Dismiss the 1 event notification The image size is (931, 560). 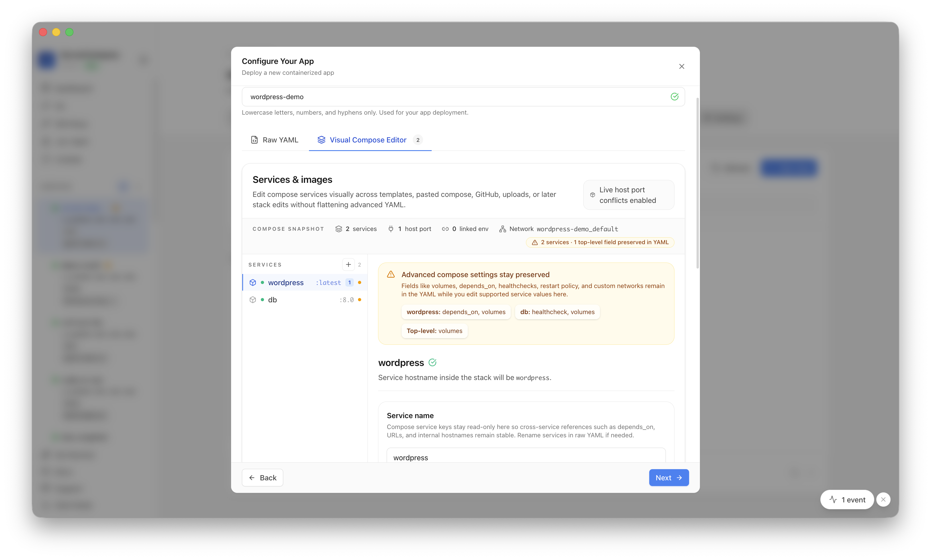click(883, 500)
